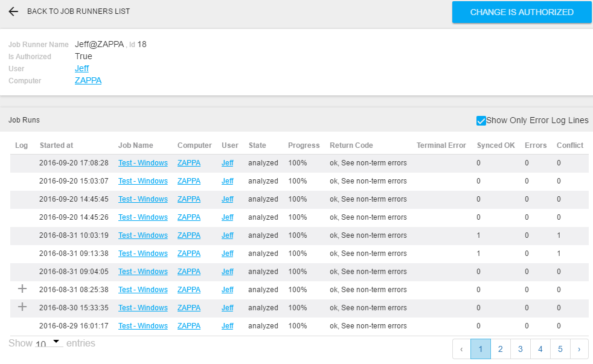The width and height of the screenshot is (593, 364).
Task: Click the back arrow icon
Action: pyautogui.click(x=13, y=11)
